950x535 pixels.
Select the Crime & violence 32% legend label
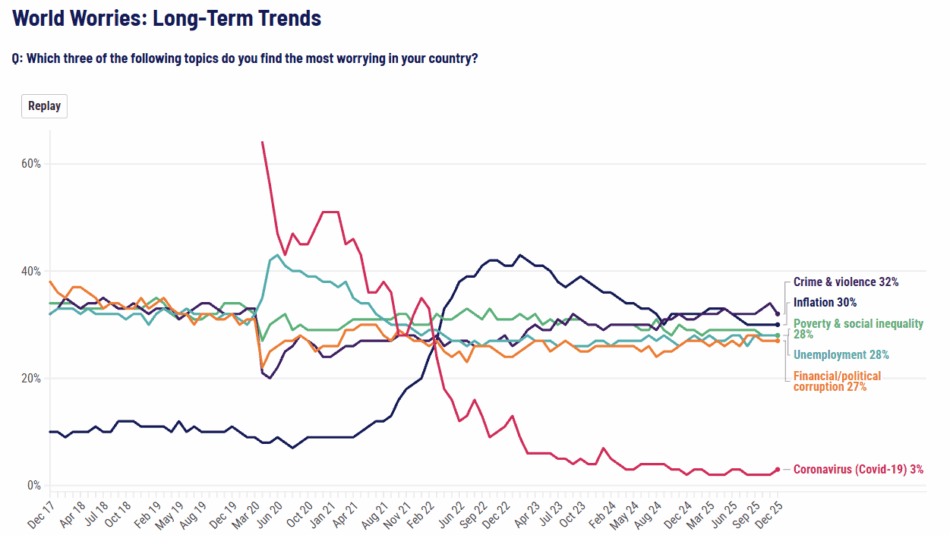pos(845,282)
